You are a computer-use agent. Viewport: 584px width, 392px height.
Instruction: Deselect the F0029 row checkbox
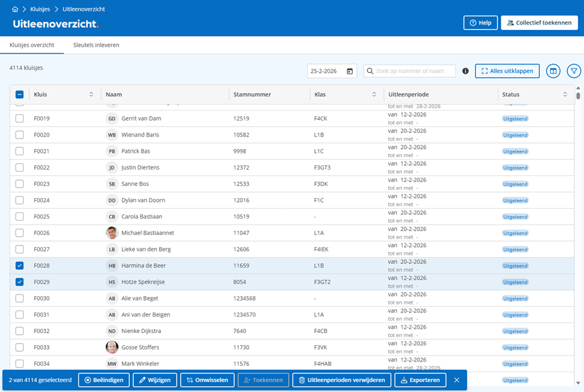coord(19,282)
